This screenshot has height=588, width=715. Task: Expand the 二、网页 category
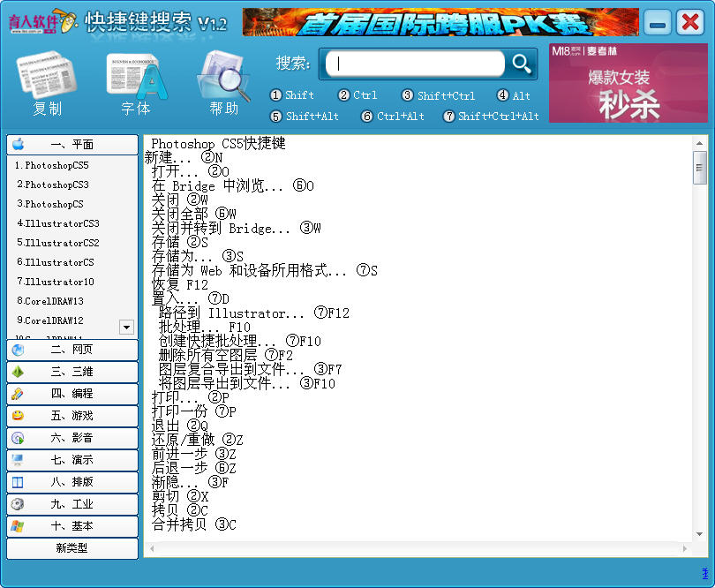click(72, 350)
